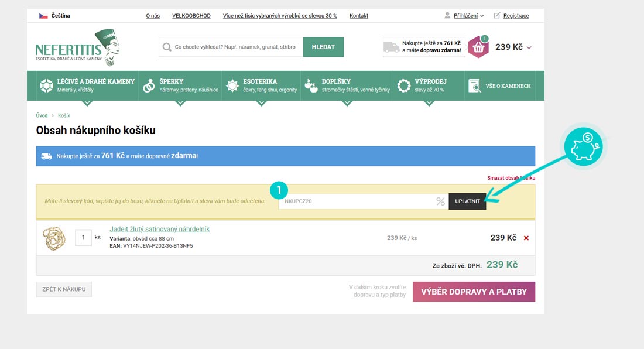The image size is (644, 349).
Task: Remove item with red X icon
Action: point(526,238)
